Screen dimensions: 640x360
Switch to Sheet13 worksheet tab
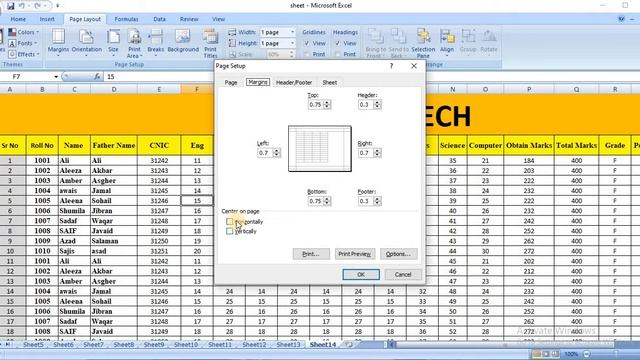(x=288, y=344)
